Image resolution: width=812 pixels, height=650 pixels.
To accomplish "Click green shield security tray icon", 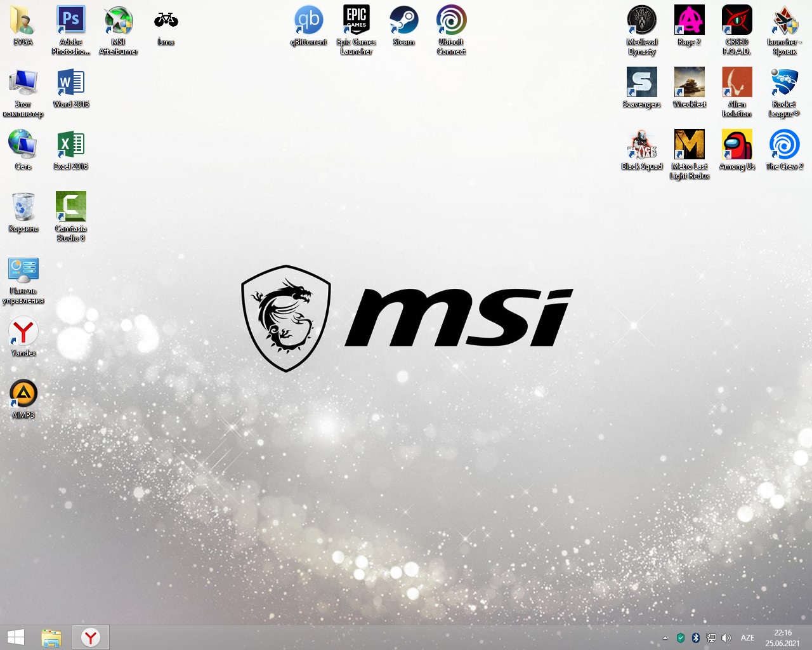I will (x=681, y=638).
